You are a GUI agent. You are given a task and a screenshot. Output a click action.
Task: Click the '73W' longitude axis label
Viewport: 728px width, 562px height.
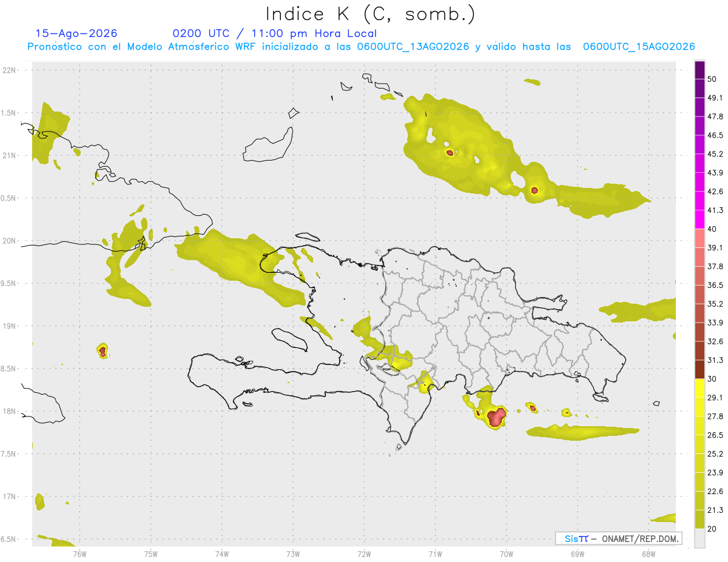coord(293,554)
